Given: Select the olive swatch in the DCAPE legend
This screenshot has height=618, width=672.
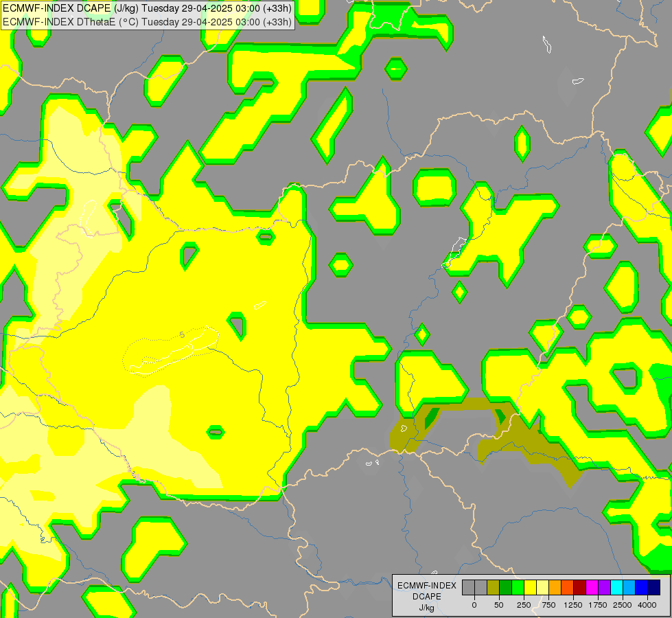Looking at the screenshot, I should 494,587.
